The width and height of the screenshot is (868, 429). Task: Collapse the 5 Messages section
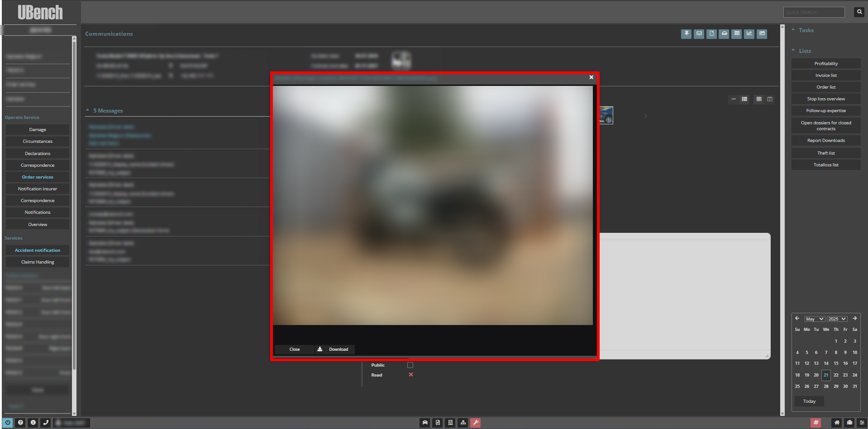tap(88, 111)
